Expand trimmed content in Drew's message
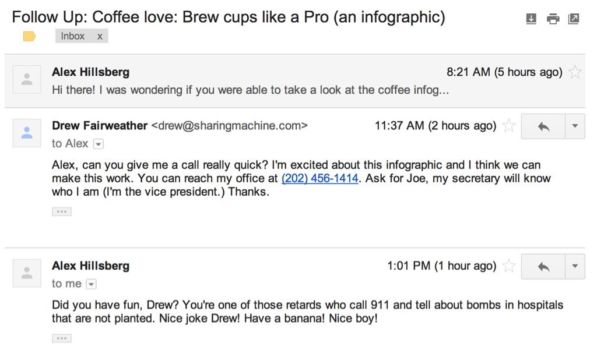Viewport: 597px width, 364px height. [62, 211]
